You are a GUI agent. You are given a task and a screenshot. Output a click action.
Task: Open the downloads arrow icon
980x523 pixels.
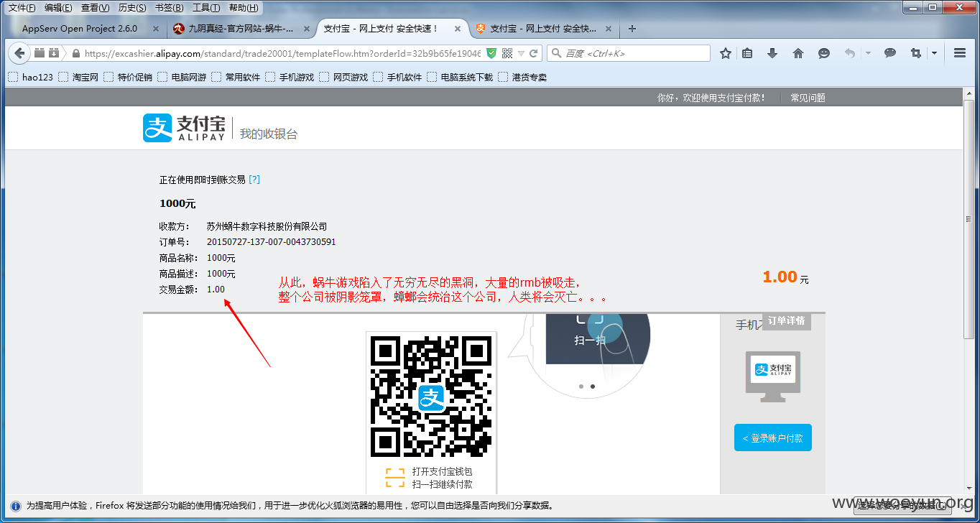click(772, 53)
